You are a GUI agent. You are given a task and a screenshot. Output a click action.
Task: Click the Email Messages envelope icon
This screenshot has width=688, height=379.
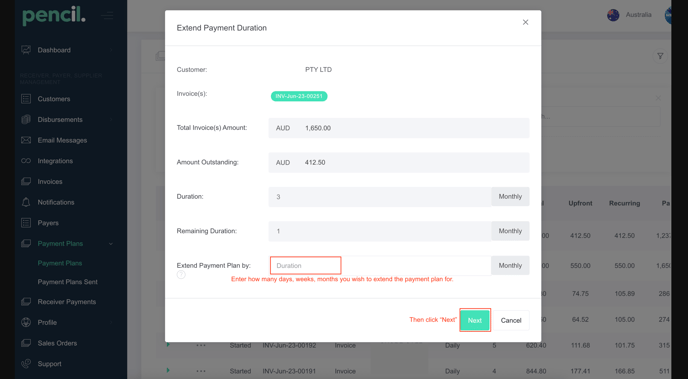26,140
